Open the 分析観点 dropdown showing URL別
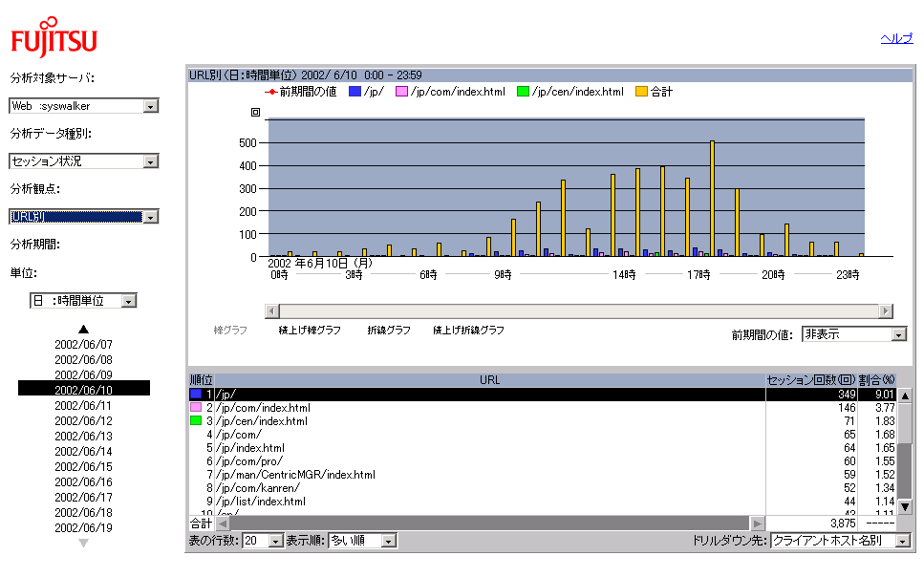924x577 pixels. (84, 217)
